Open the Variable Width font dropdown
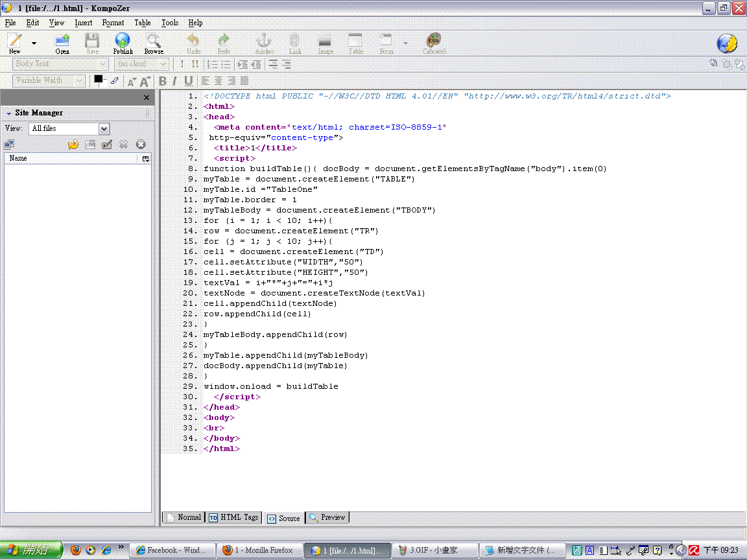 [x=49, y=80]
